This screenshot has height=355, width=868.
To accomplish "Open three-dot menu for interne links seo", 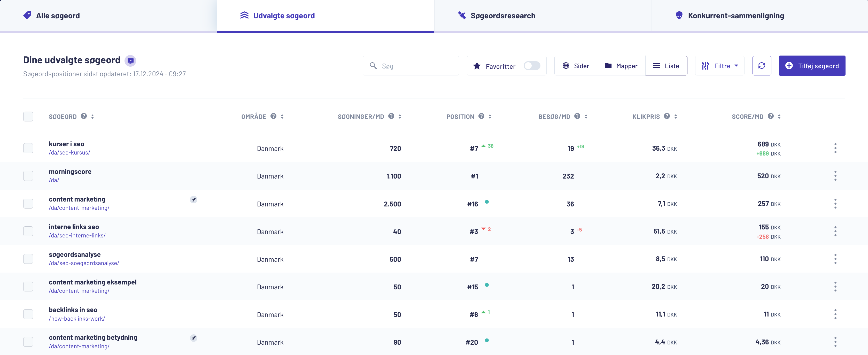I will [x=835, y=231].
